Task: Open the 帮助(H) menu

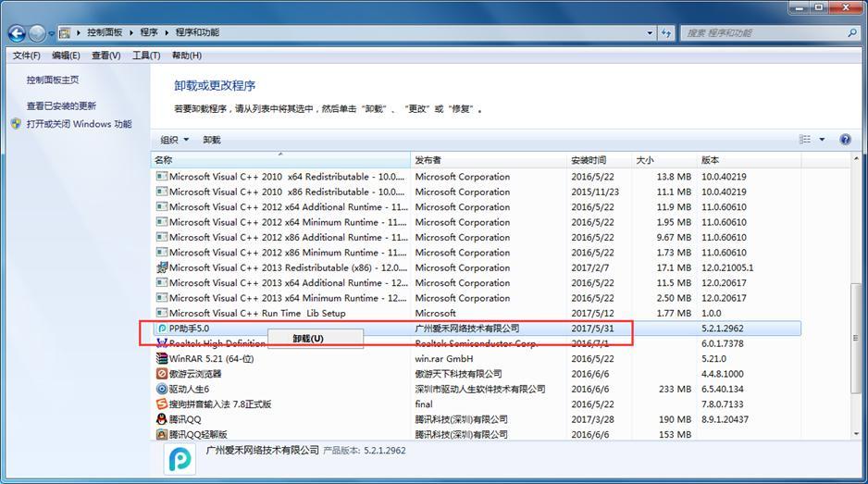Action: coord(187,56)
